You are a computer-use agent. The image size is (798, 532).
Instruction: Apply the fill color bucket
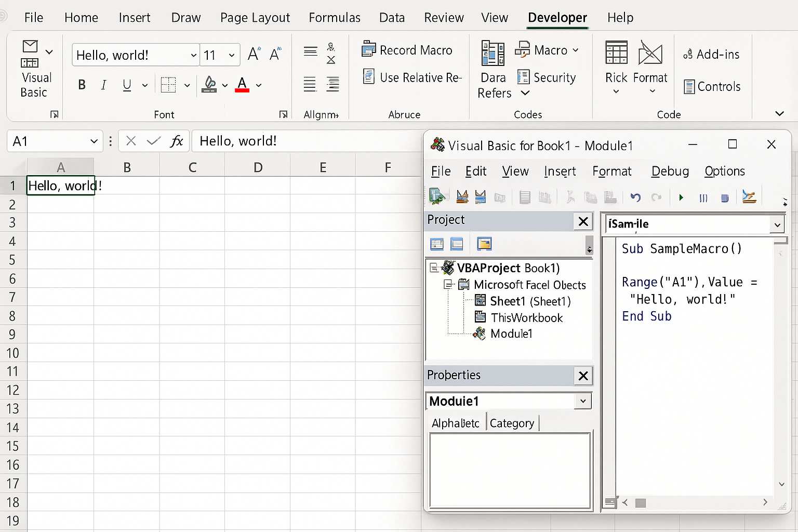click(209, 85)
